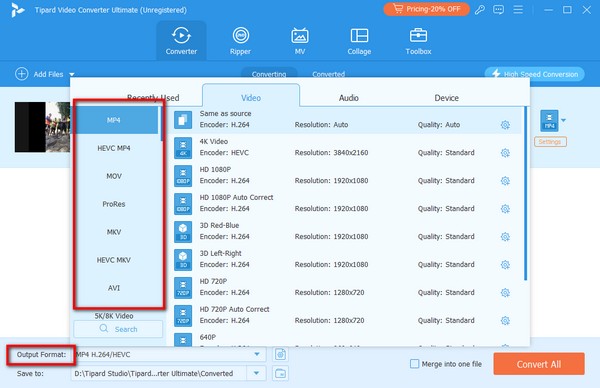
Task: Open the MV maker module
Action: click(300, 41)
